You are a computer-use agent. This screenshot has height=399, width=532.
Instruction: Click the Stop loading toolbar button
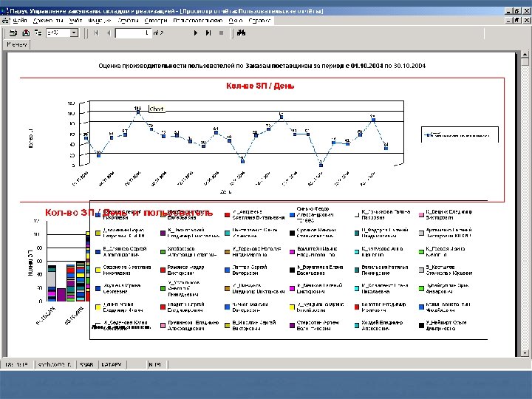221,33
